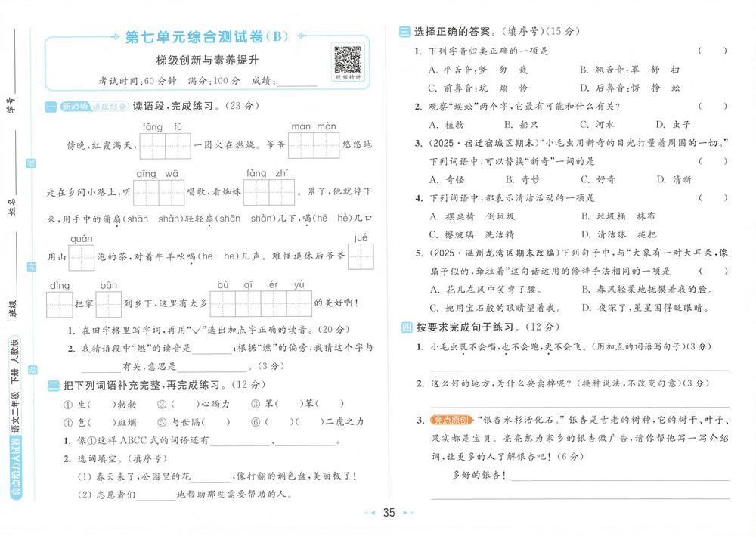Image resolution: width=756 pixels, height=537 pixels.
Task: Click the writing box under quán
Action: pos(82,258)
